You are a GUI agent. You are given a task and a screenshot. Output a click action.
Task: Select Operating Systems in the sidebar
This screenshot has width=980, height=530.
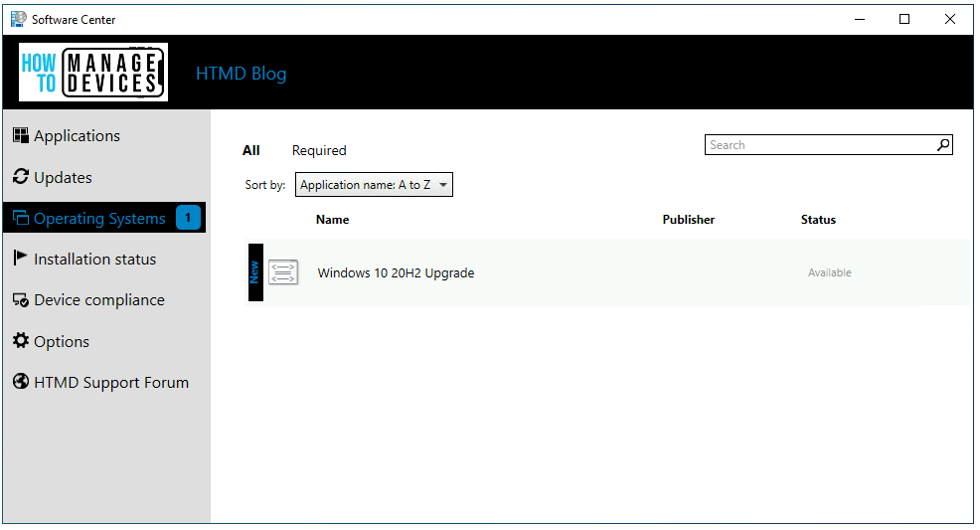click(x=103, y=218)
